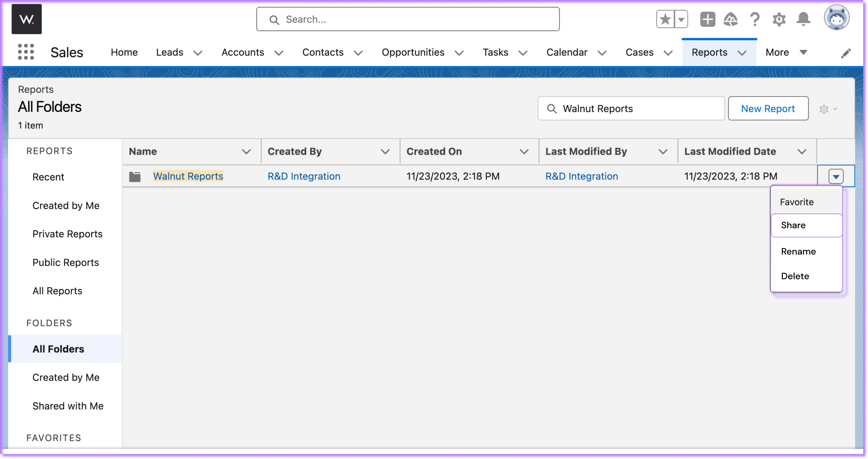Screen dimensions: 868x459
Task: Click the Walnut W. logo
Action: [27, 19]
